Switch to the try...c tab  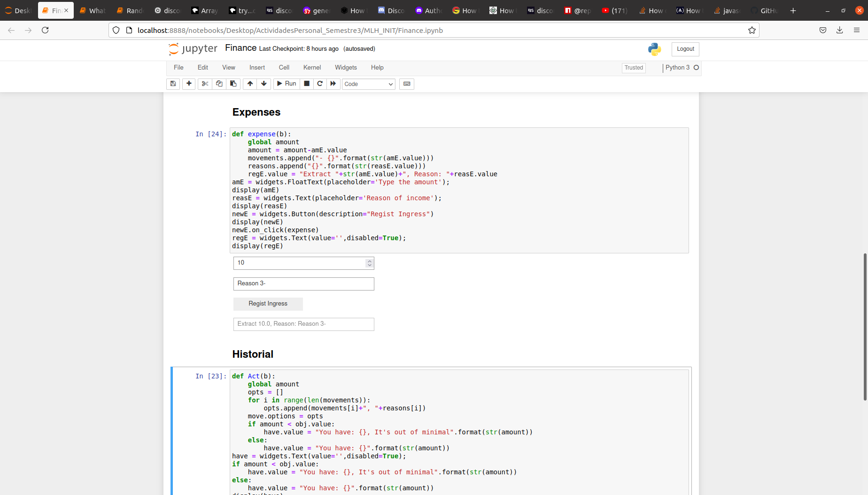point(242,10)
